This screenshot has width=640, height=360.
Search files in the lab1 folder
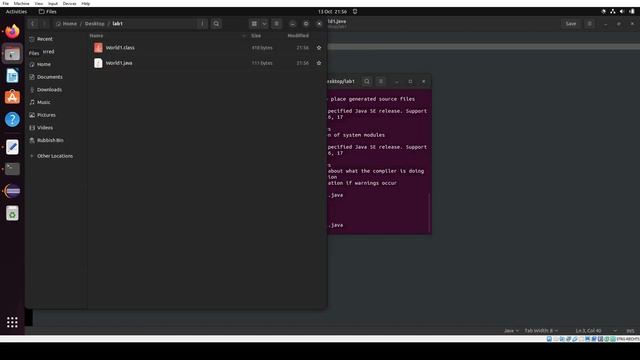coord(216,24)
